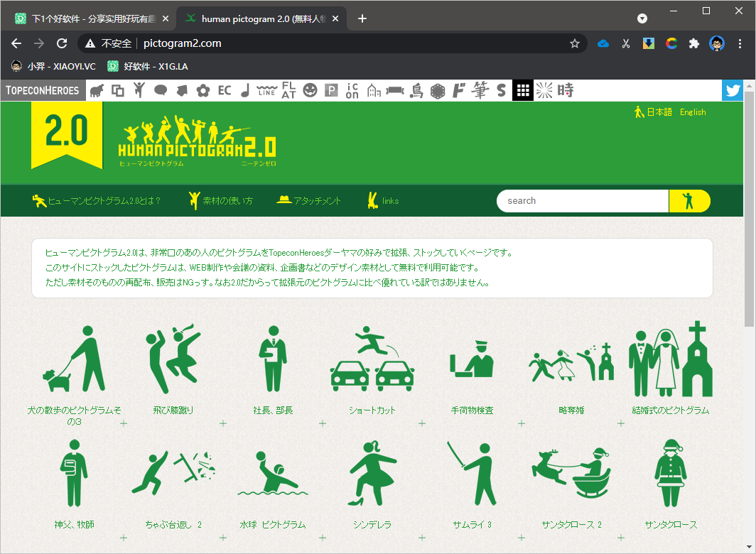Click the search input field
This screenshot has height=554, width=756.
(583, 201)
